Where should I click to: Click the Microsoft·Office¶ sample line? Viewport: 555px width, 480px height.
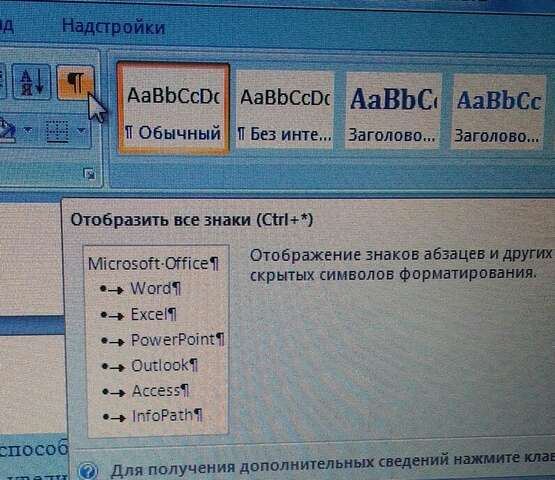[x=154, y=264]
